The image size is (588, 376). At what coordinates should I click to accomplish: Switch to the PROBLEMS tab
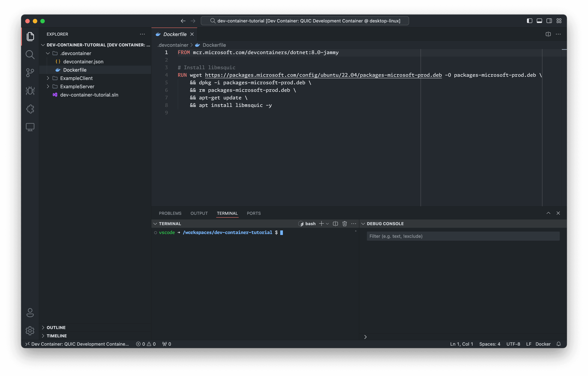tap(170, 213)
